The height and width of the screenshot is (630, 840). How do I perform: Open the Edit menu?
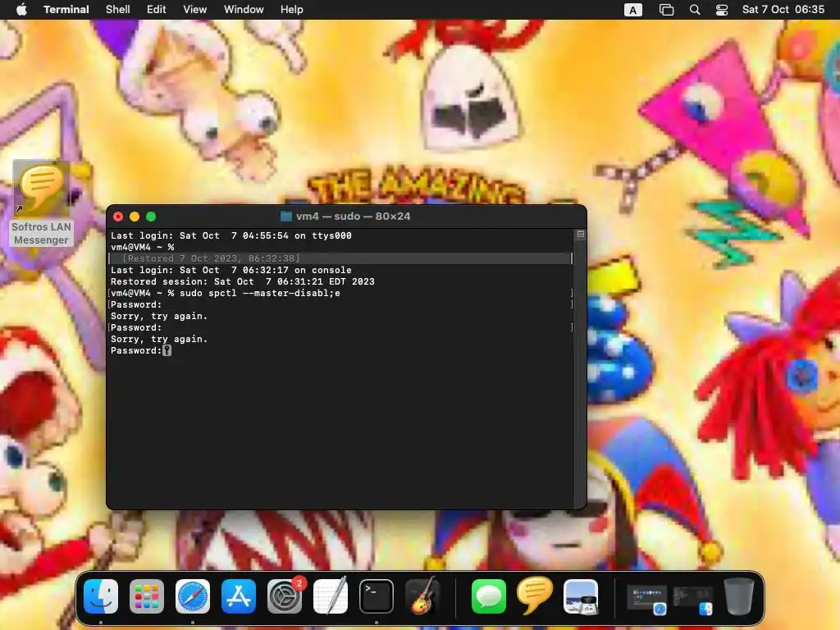click(x=157, y=10)
